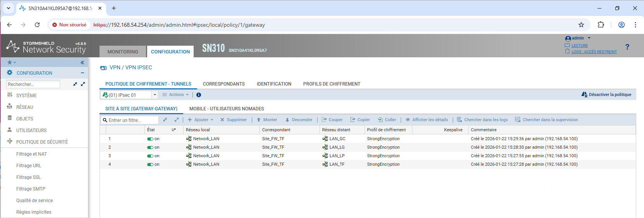Open the Logs : Accès restreint link

(x=594, y=52)
